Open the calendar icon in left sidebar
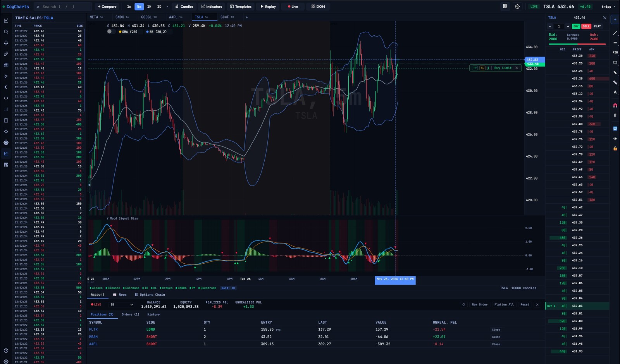The image size is (620, 364). coord(6,120)
